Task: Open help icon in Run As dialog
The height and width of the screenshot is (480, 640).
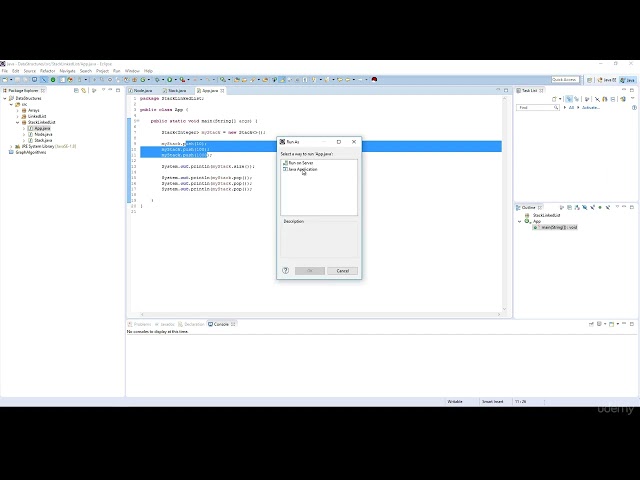Action: coord(285,270)
